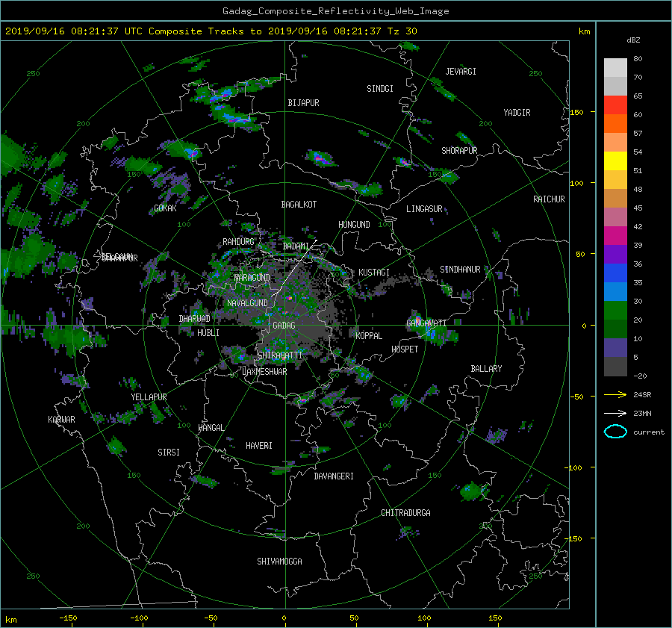Click the KOPPAL city label
This screenshot has height=628, width=672.
tap(369, 335)
